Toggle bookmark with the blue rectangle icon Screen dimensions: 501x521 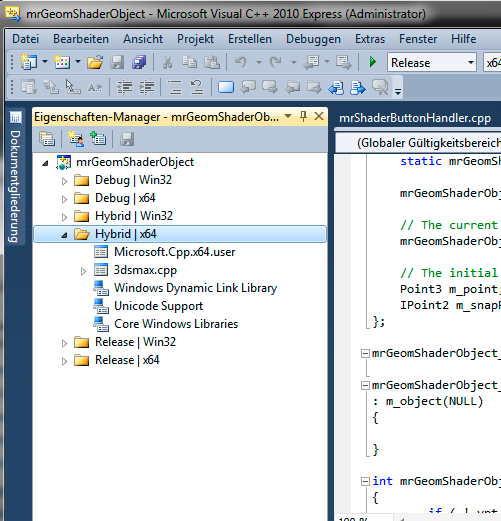click(226, 87)
